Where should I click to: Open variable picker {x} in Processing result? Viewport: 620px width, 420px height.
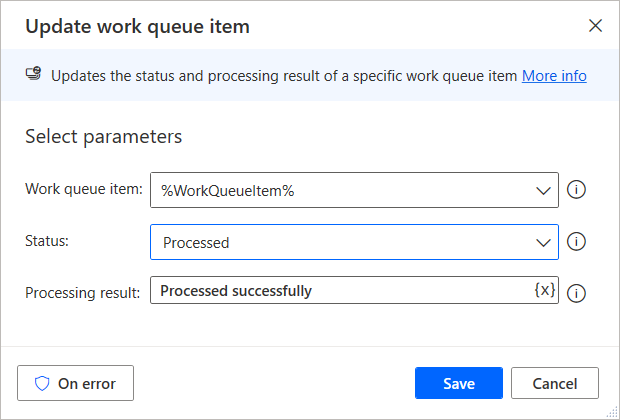pyautogui.click(x=544, y=290)
